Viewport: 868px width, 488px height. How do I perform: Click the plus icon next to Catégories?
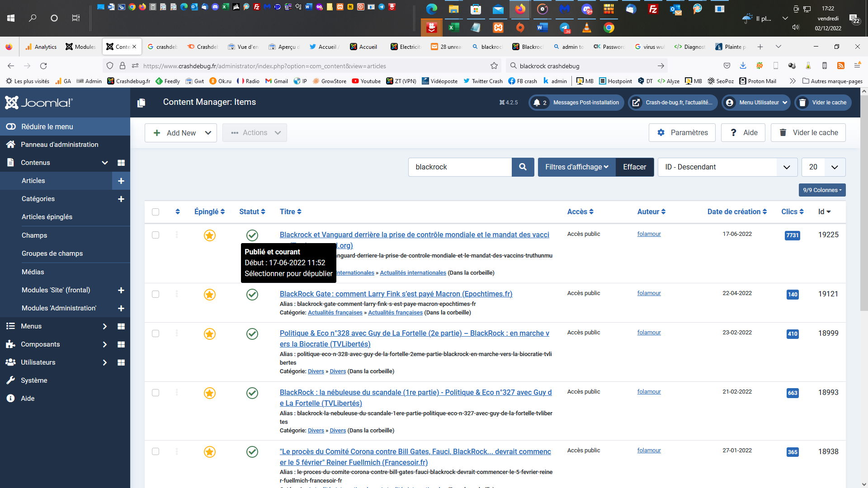pyautogui.click(x=121, y=199)
